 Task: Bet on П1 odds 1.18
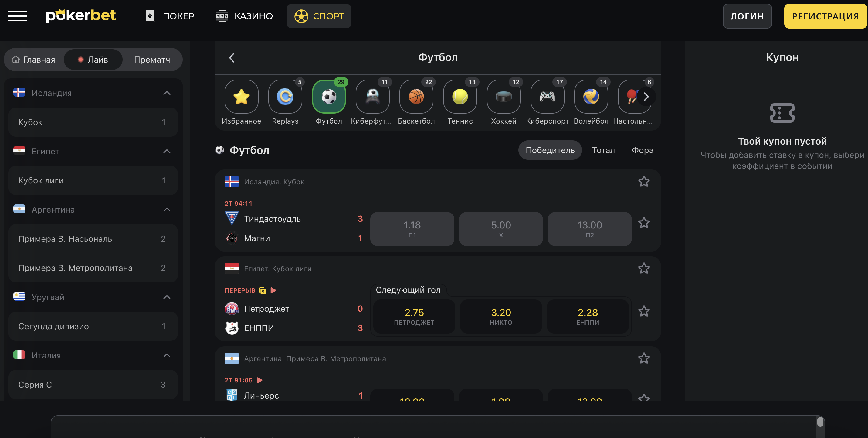click(412, 229)
